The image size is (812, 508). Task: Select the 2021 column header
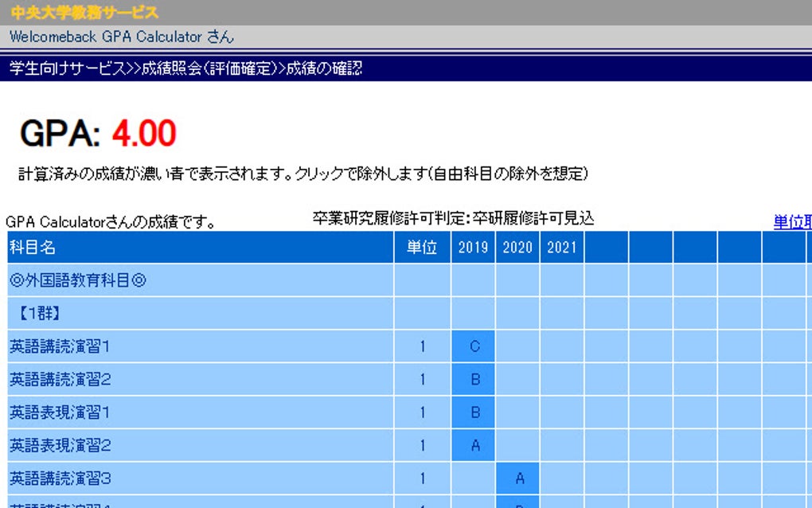(x=563, y=248)
